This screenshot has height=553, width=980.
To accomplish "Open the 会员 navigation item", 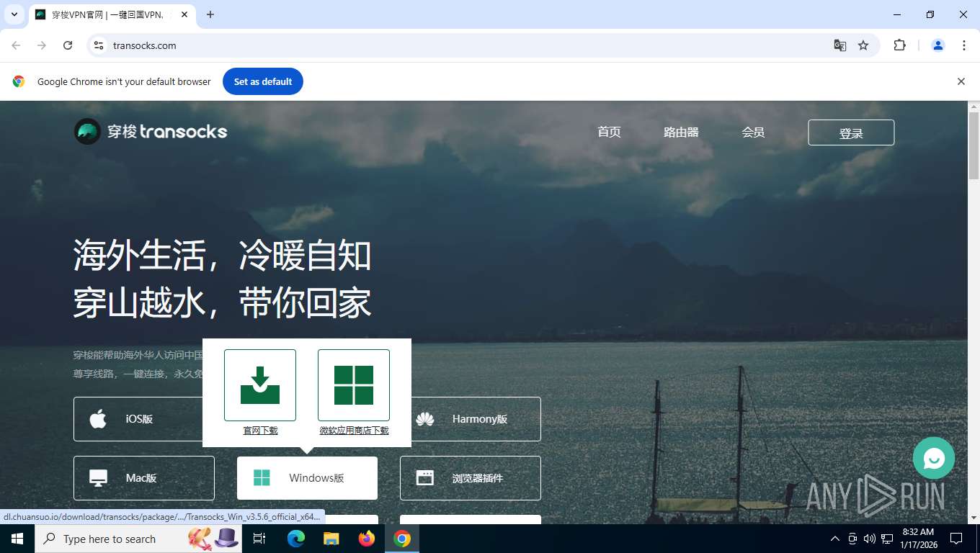I will pos(753,132).
